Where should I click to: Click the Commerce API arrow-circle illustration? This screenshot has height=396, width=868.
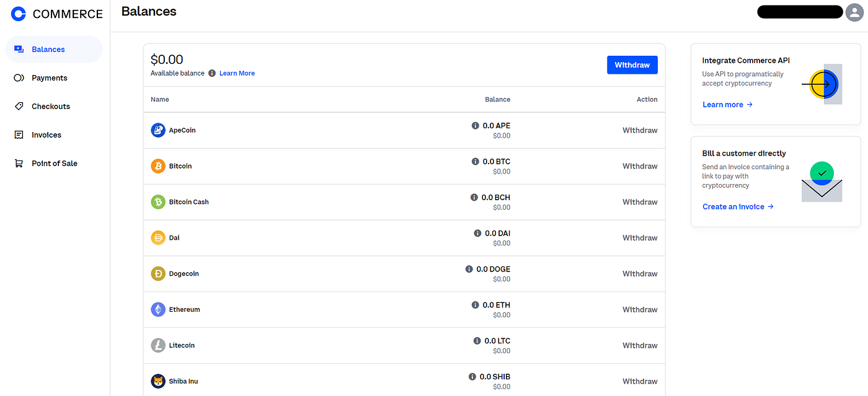[x=822, y=84]
